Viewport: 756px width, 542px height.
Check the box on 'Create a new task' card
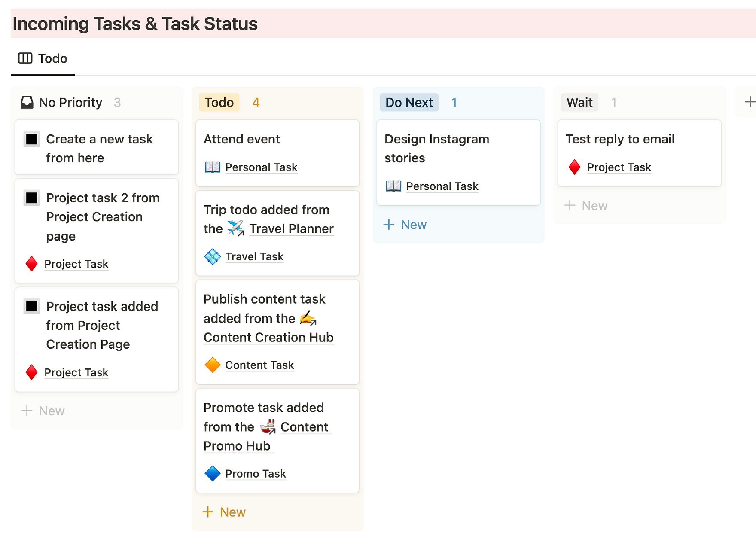(x=32, y=139)
